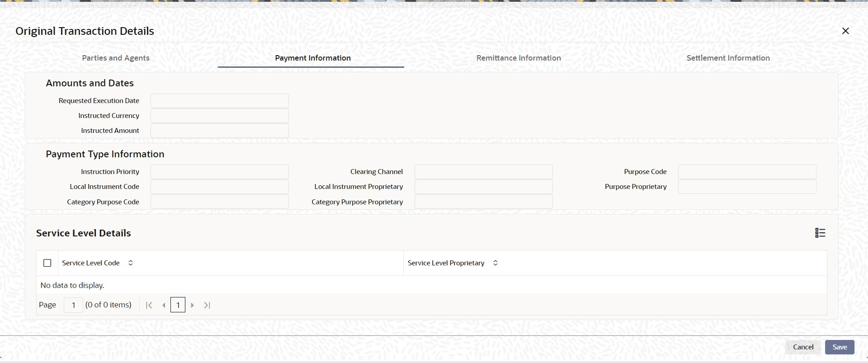Focus the Instruction Priority field

[x=220, y=172]
